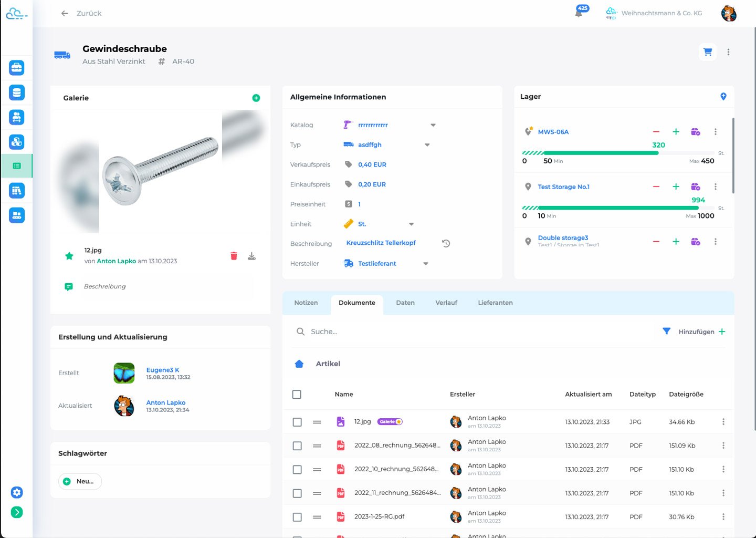
Task: Open options for 2023-1-25-RG.pdf row
Action: [x=723, y=517]
